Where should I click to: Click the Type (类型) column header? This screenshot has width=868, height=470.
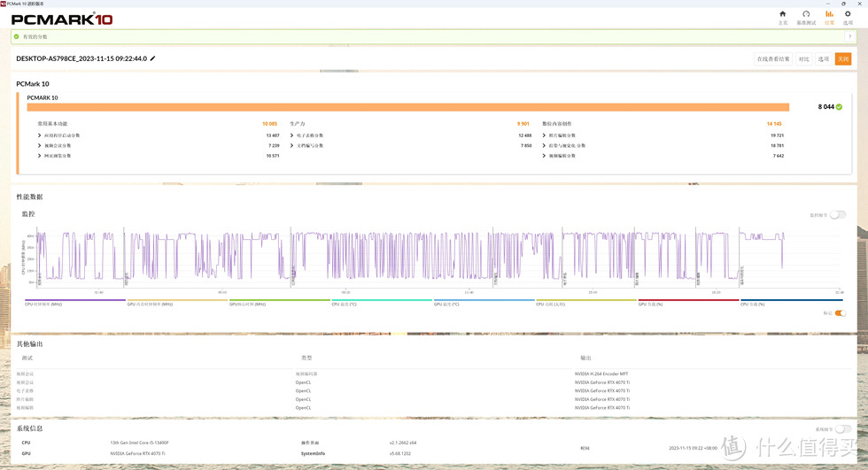pos(306,358)
